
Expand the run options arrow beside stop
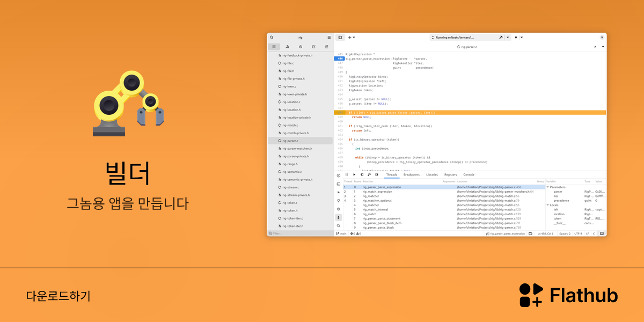[521, 38]
